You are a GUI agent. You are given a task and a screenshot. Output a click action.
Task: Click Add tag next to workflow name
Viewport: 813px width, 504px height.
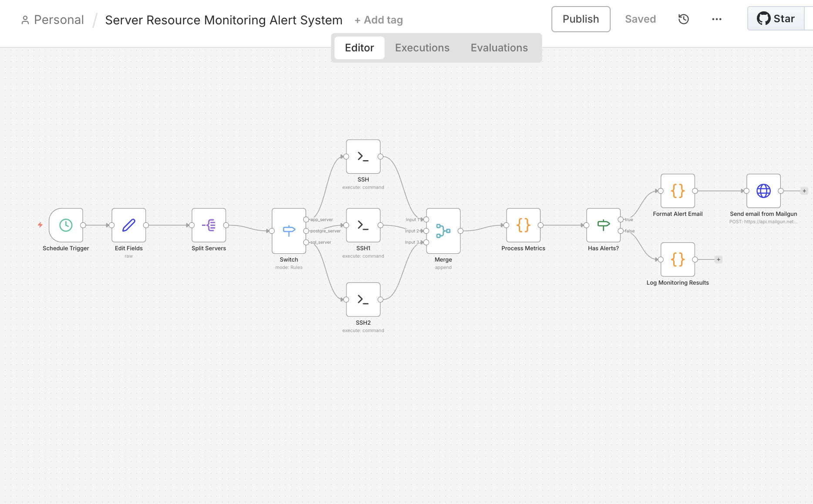pos(379,20)
